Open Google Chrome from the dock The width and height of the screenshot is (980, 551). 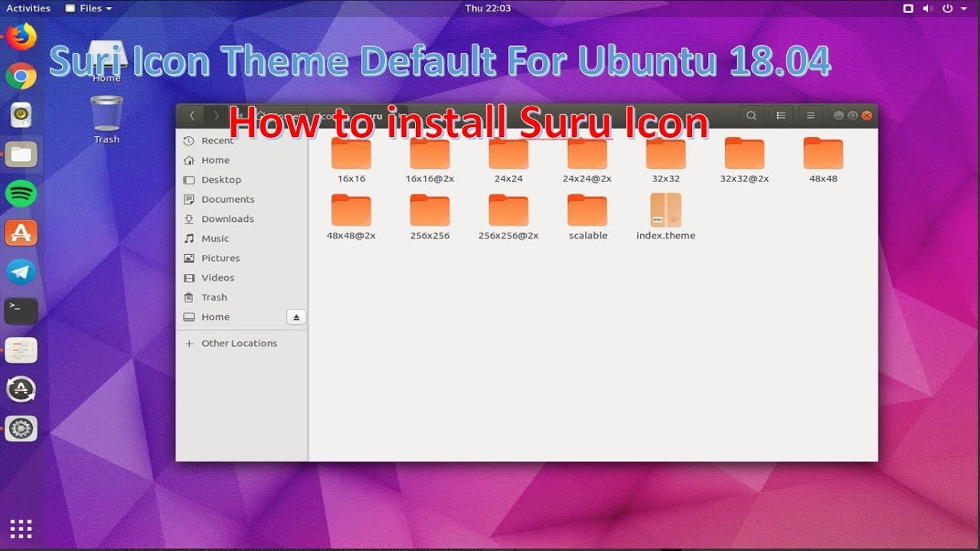coord(21,76)
